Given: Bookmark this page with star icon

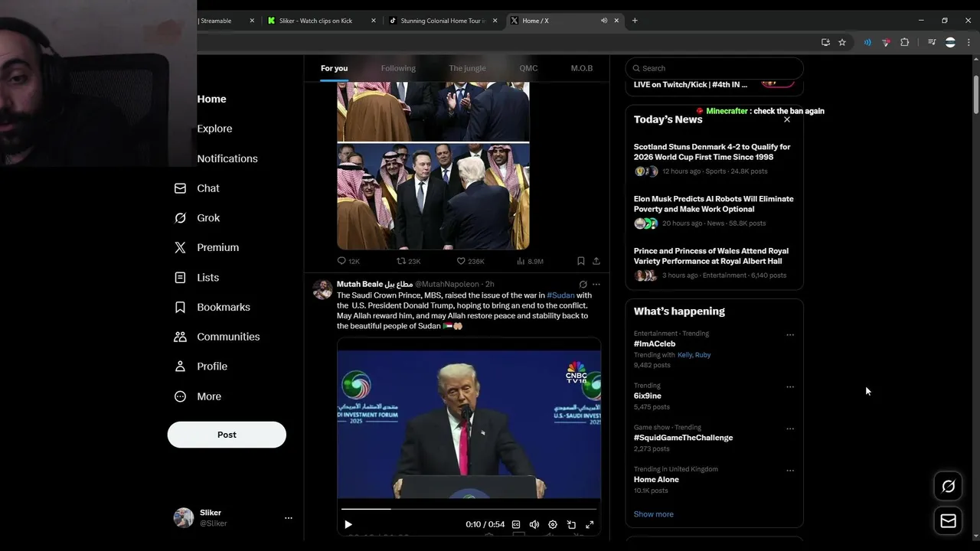Looking at the screenshot, I should click(842, 43).
